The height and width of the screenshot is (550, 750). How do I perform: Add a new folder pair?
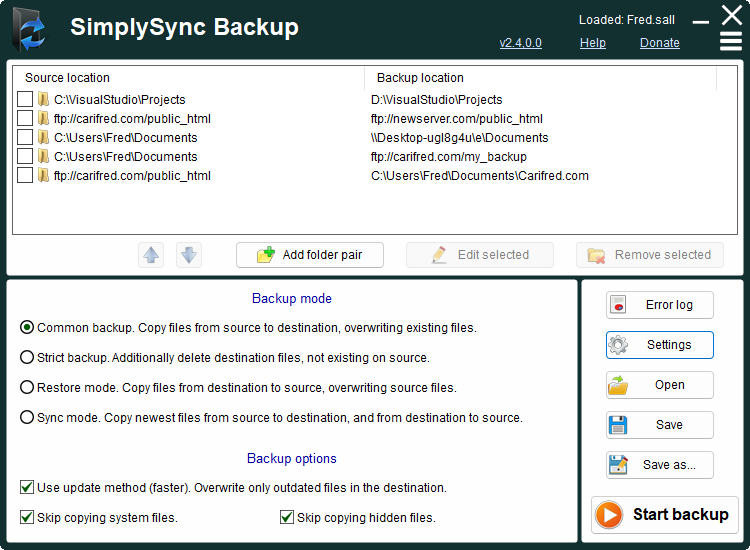tap(311, 255)
